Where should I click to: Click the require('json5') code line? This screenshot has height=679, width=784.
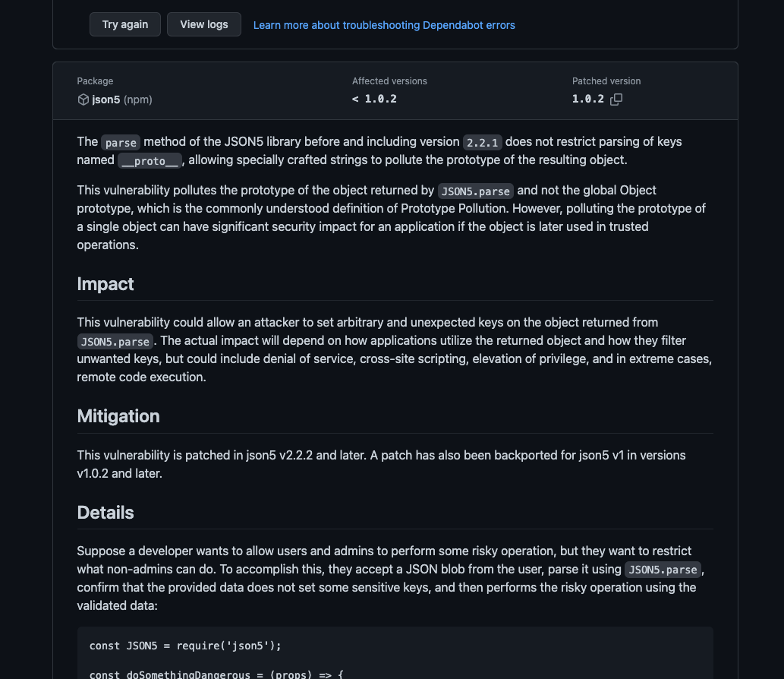point(185,646)
